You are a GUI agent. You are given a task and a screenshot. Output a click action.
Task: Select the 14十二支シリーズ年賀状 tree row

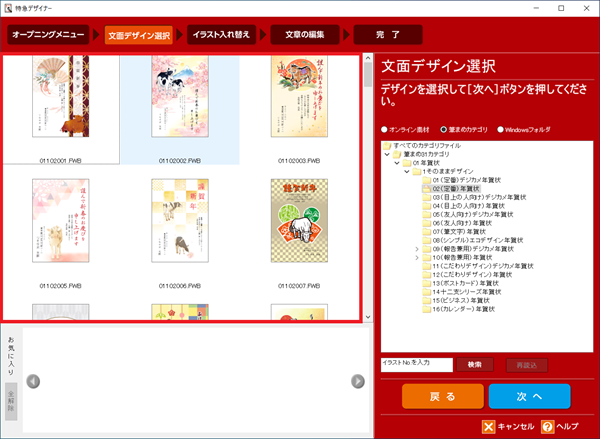[462, 292]
